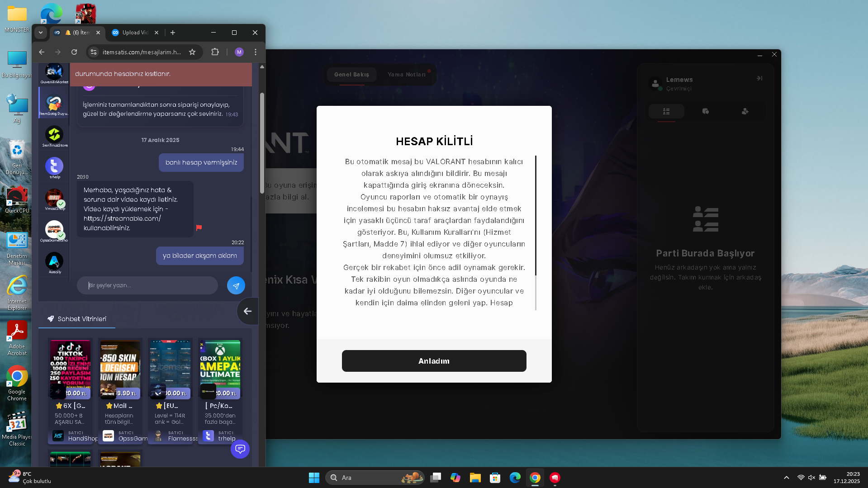Click the round back arrow beside the chat
Viewport: 868px width, 488px height.
click(247, 311)
